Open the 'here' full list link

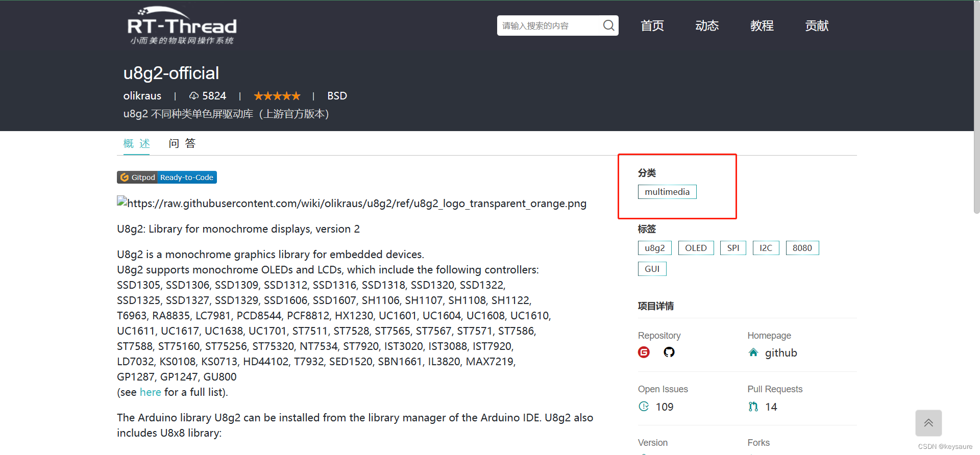click(x=151, y=392)
